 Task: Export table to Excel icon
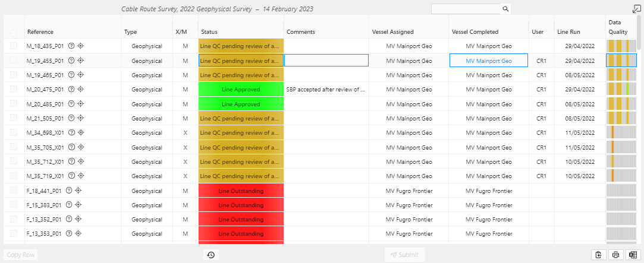633,255
